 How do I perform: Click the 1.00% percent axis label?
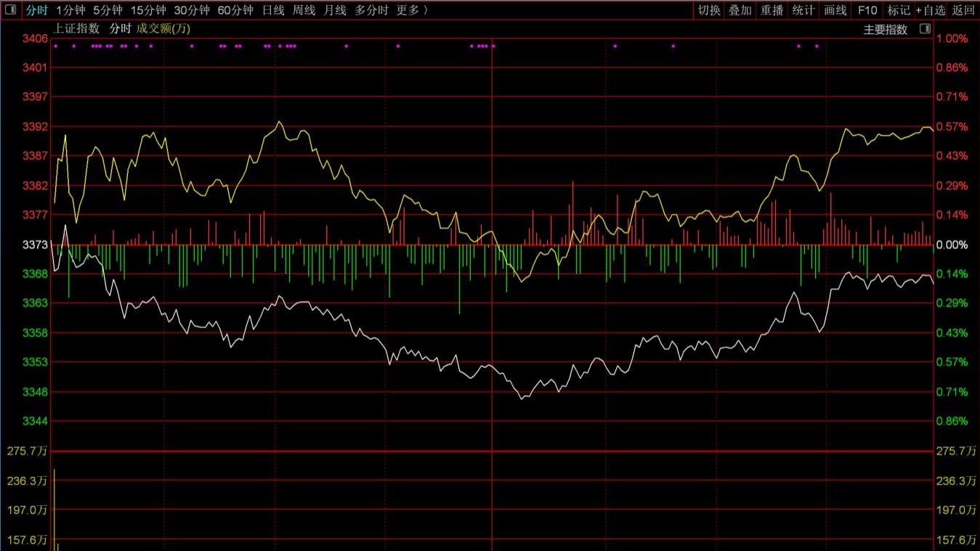(x=953, y=38)
